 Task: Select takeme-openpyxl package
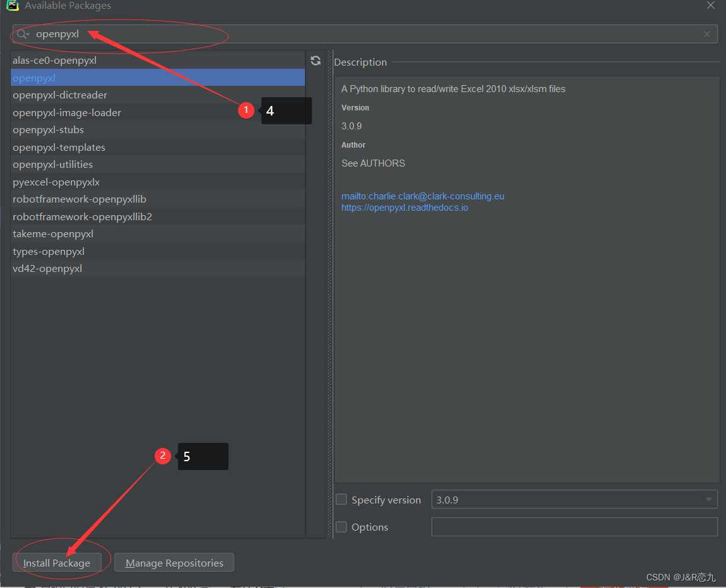click(x=158, y=233)
